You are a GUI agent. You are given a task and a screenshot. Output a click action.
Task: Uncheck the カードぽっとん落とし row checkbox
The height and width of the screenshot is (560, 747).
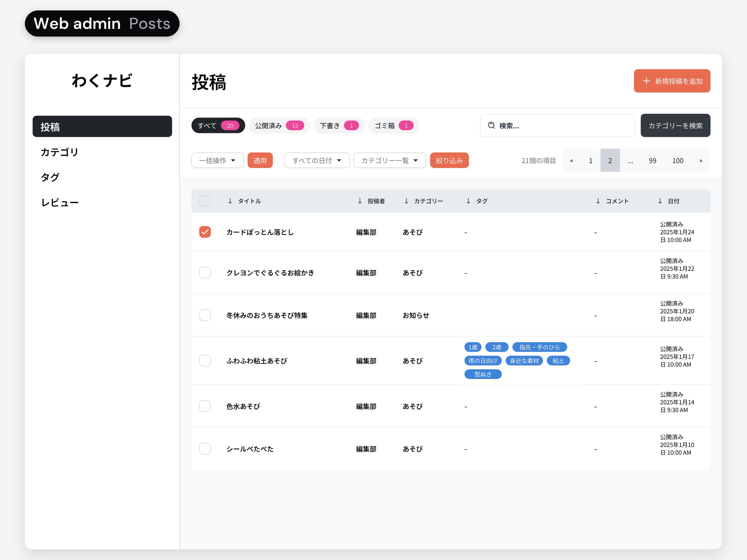(205, 232)
